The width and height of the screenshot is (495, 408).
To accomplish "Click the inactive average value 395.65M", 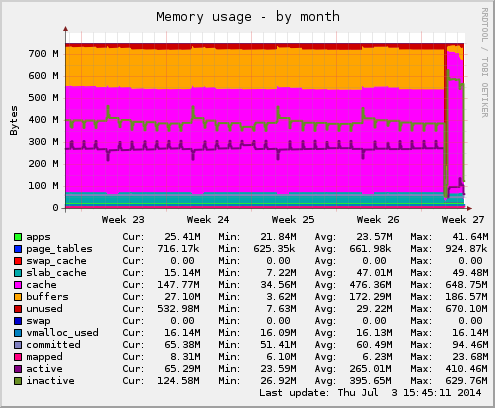I will [x=371, y=381].
